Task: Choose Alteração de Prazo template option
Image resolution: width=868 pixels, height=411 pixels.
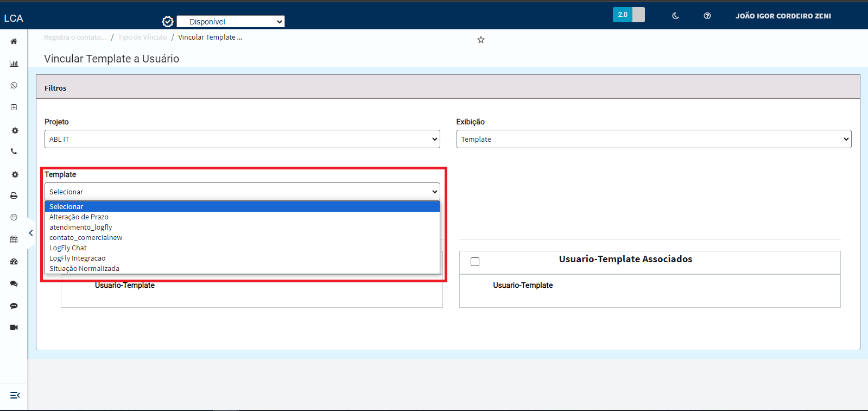Action: (x=242, y=217)
